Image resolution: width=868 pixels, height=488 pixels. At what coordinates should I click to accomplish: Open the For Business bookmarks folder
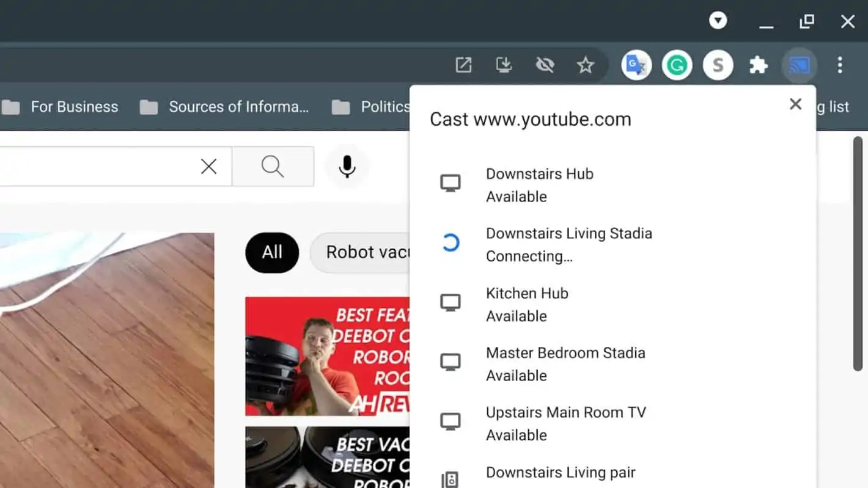pyautogui.click(x=60, y=107)
